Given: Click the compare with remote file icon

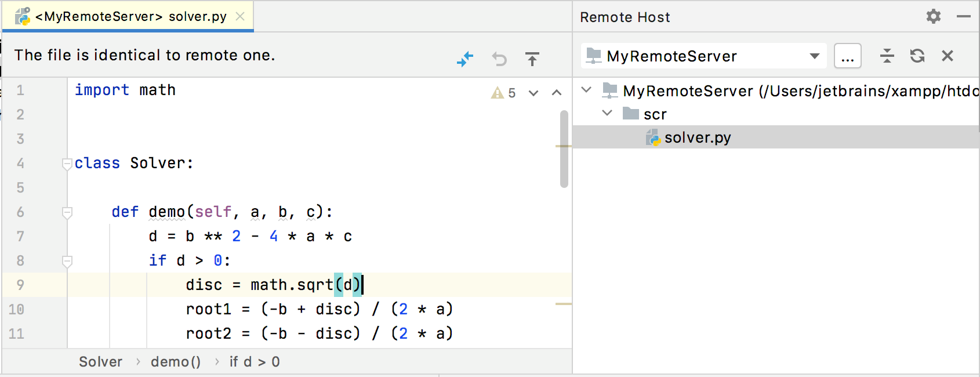Looking at the screenshot, I should (465, 59).
